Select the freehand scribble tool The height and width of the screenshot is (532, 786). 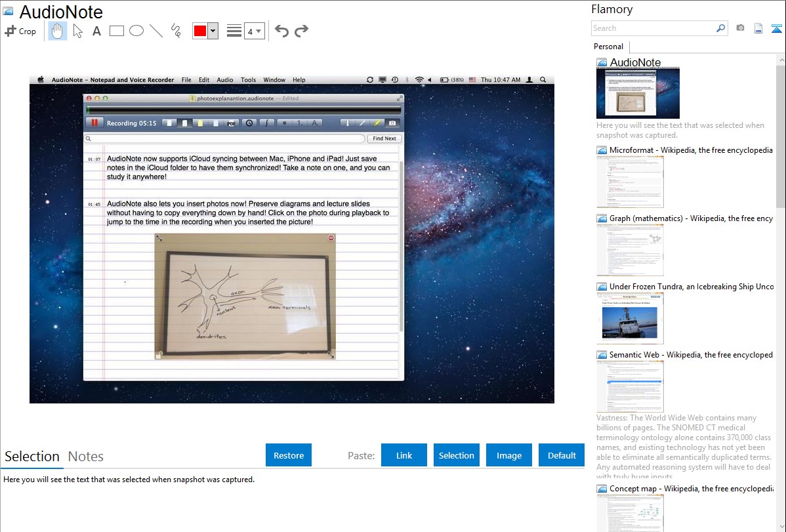tap(176, 31)
